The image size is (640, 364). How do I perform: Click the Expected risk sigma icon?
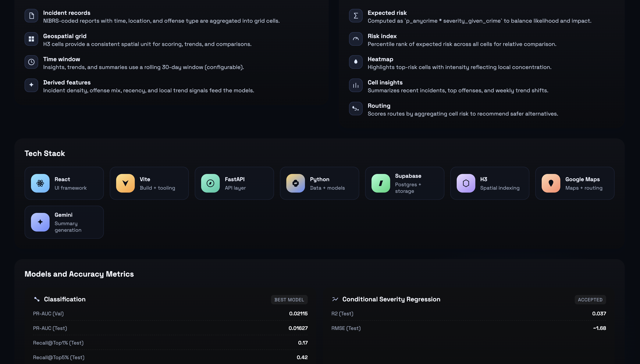355,16
